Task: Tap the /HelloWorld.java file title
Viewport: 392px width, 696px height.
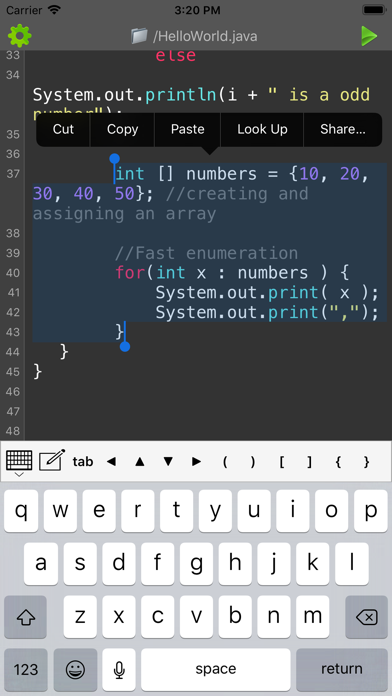Action: (205, 36)
